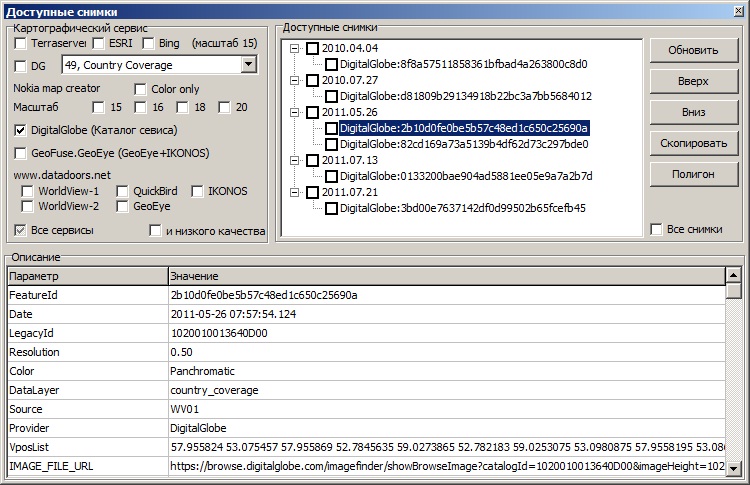Click the Полигон button

[693, 174]
